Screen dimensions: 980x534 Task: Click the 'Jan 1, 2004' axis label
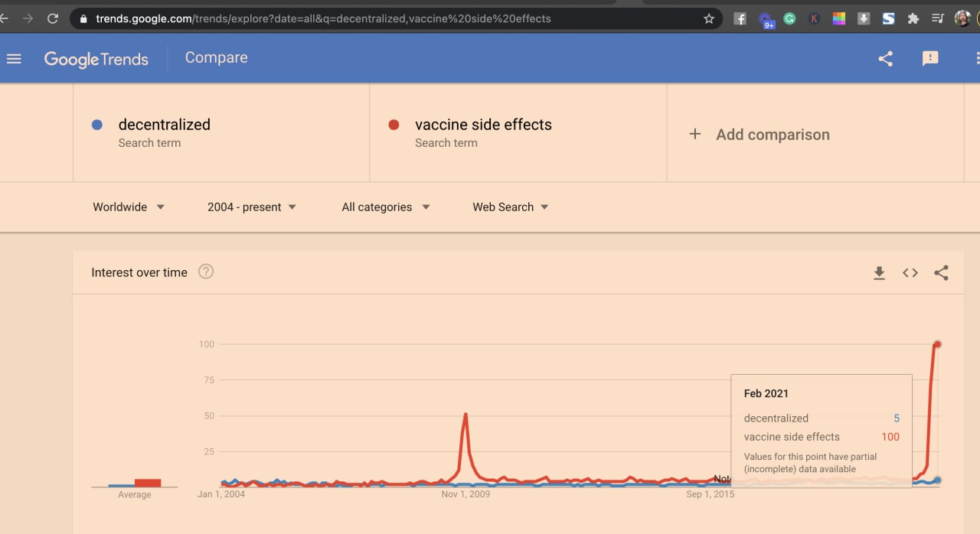221,494
